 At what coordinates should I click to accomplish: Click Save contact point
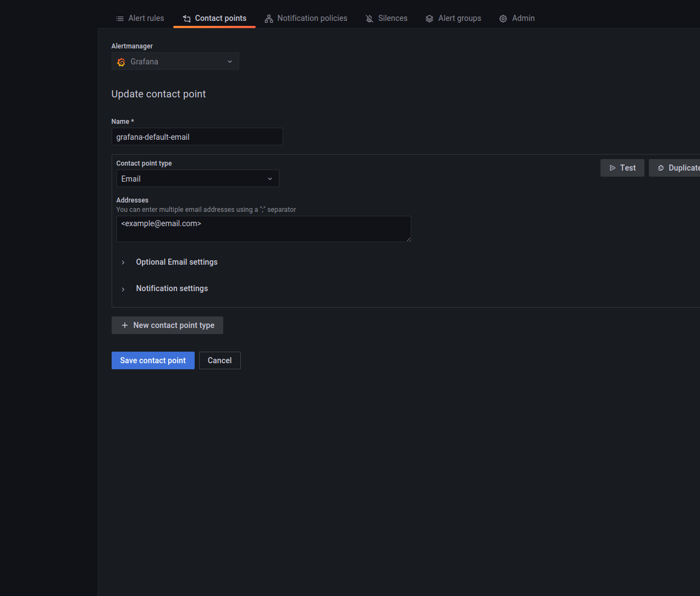153,360
